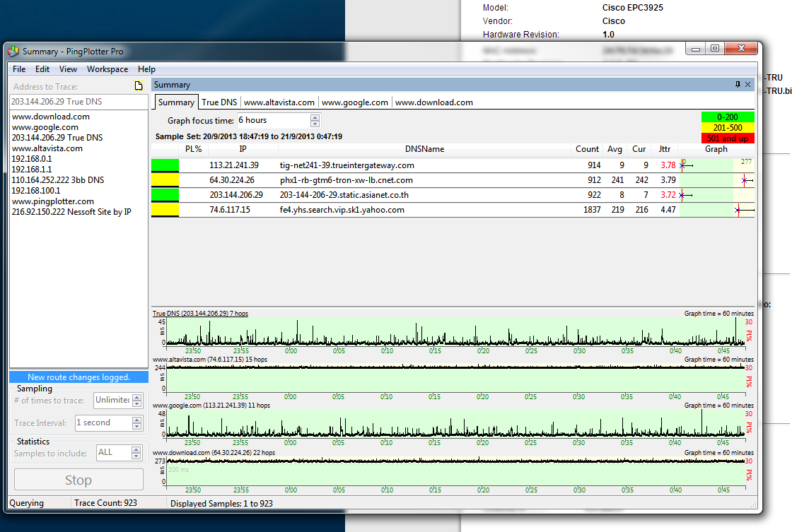Click the green status block for 113.21.241.39
The image size is (792, 532).
tap(165, 165)
